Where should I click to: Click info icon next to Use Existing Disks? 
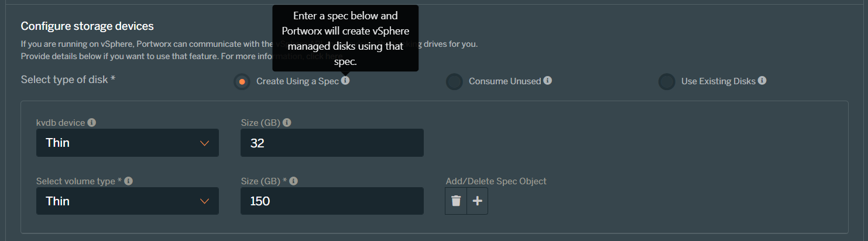tap(762, 81)
